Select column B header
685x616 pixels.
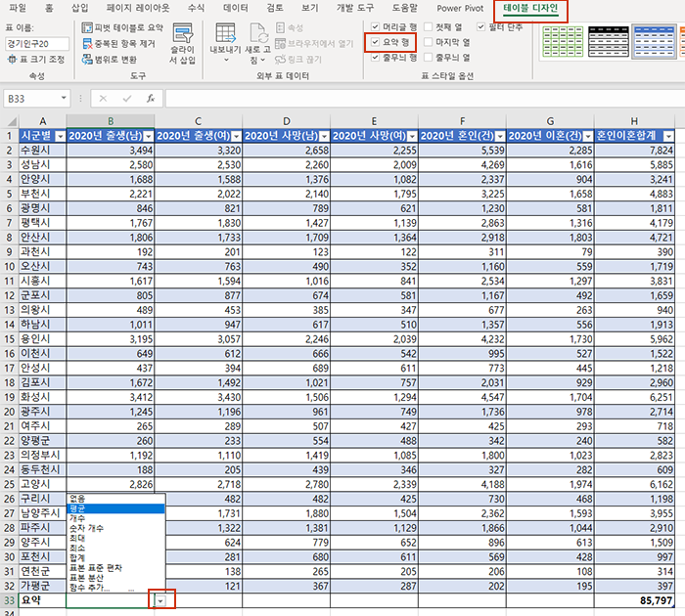click(111, 121)
